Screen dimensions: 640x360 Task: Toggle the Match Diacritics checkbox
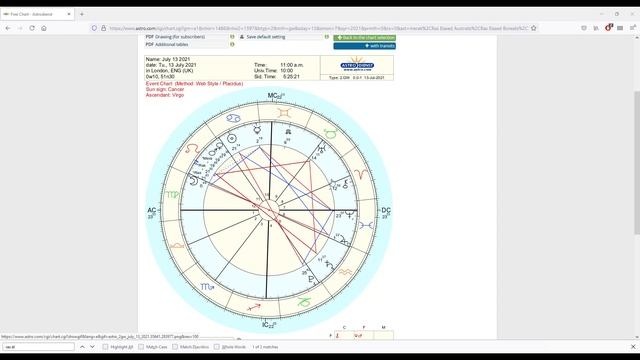point(175,347)
